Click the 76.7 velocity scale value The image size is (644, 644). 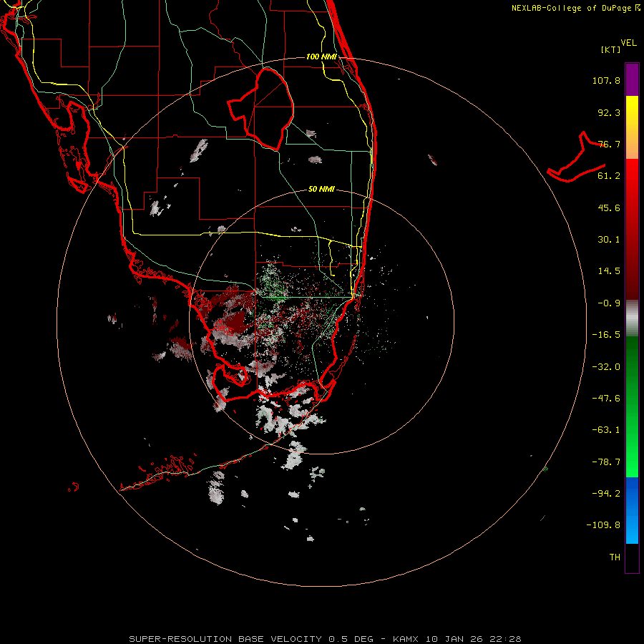[609, 144]
